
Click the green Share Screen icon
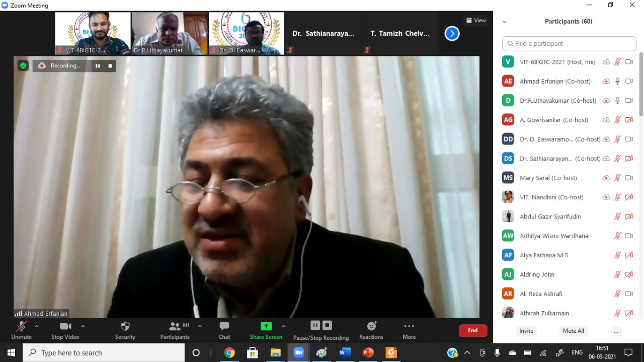[266, 326]
